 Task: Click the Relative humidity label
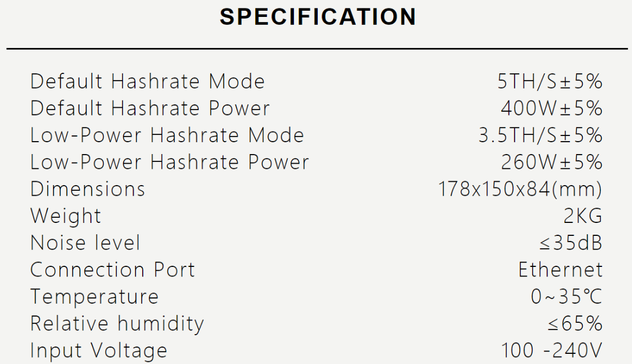[117, 324]
